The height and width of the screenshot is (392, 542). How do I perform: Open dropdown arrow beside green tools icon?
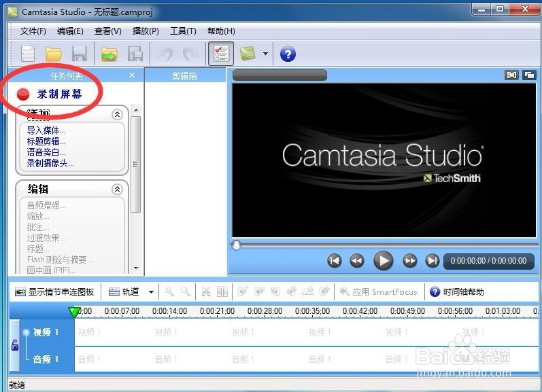(265, 54)
